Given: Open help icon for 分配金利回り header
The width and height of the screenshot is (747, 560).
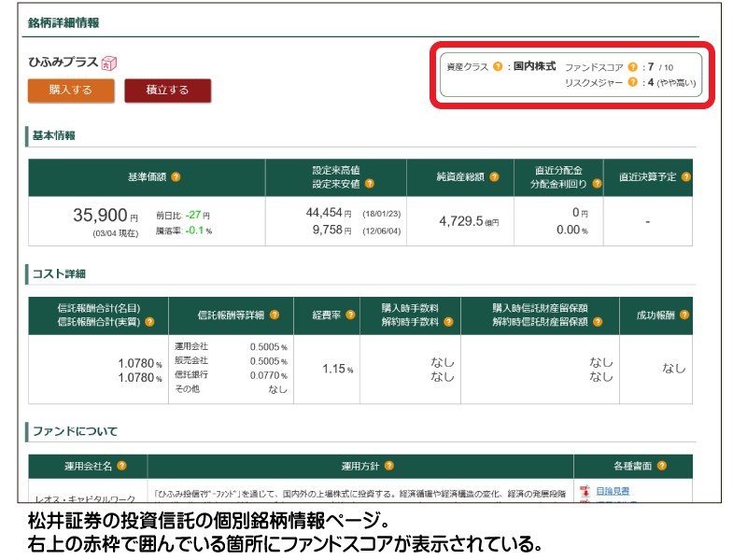Looking at the screenshot, I should coord(597,183).
